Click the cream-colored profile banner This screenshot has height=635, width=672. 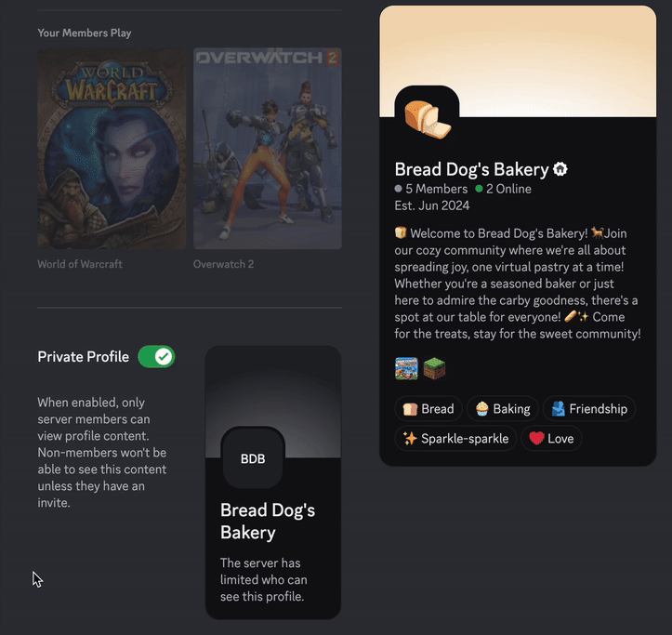(x=518, y=60)
